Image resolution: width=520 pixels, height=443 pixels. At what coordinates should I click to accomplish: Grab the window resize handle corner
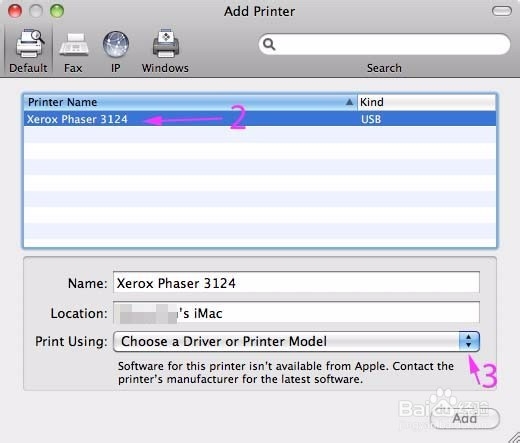click(514, 437)
